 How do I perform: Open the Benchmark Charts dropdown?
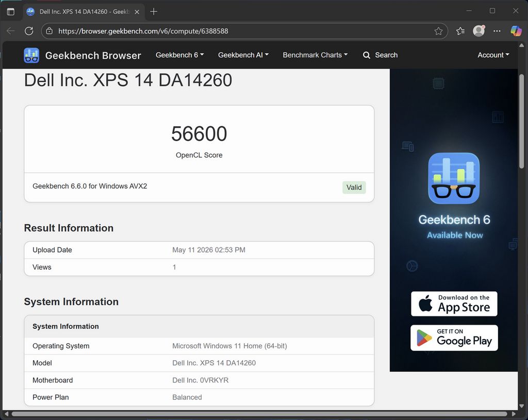pyautogui.click(x=315, y=55)
